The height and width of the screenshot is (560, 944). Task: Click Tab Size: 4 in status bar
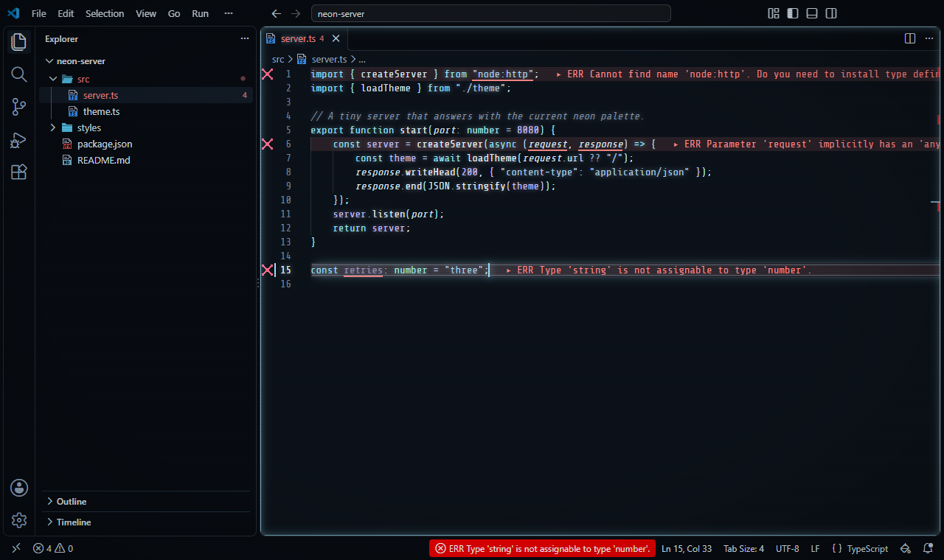743,548
